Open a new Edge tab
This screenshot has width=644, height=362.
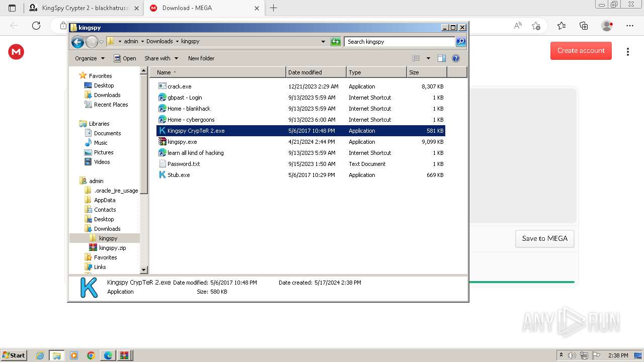[274, 8]
